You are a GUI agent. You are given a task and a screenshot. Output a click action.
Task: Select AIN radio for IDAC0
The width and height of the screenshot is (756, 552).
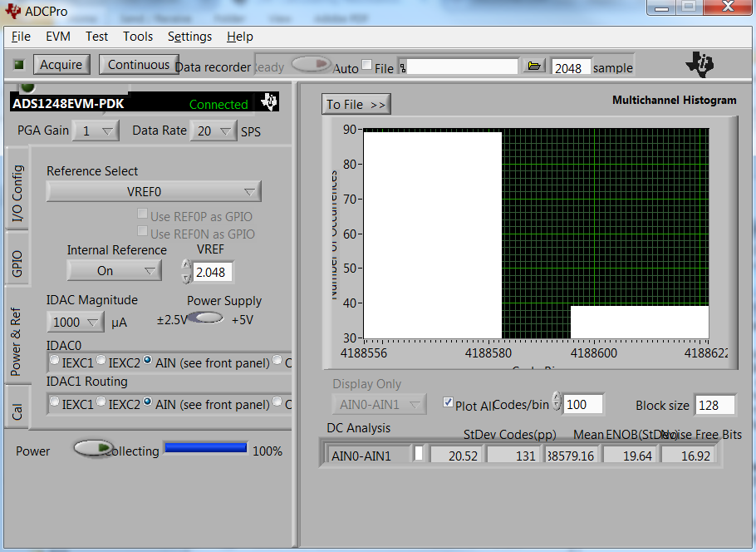click(x=148, y=360)
